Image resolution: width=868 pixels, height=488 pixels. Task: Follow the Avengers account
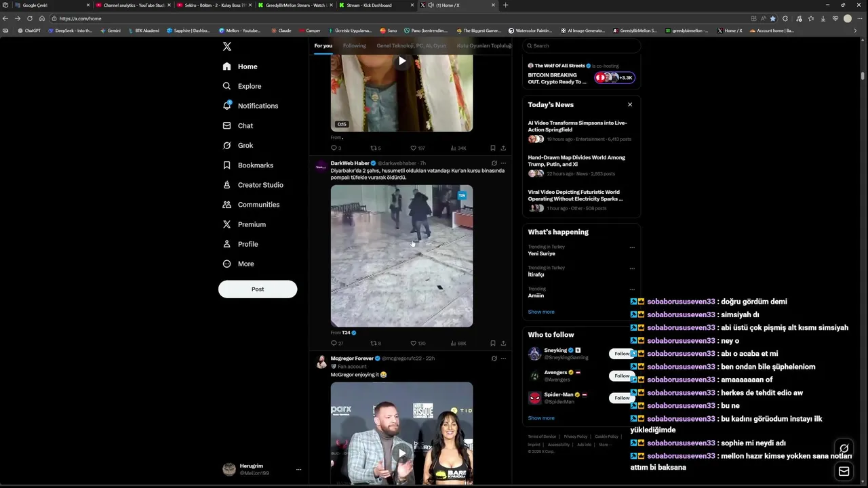pyautogui.click(x=622, y=375)
